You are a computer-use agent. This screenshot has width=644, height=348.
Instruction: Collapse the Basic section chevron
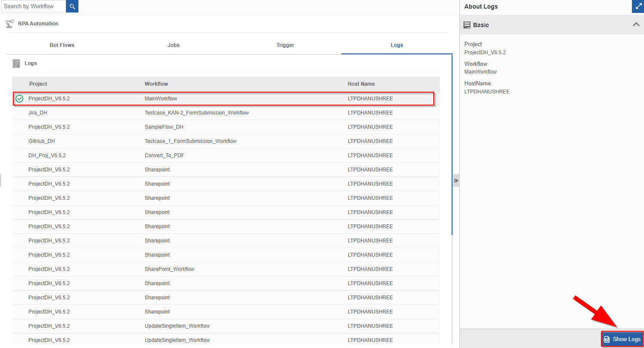[x=636, y=25]
